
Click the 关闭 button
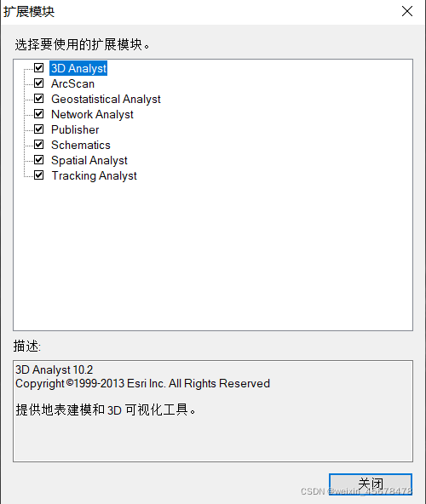click(x=371, y=484)
